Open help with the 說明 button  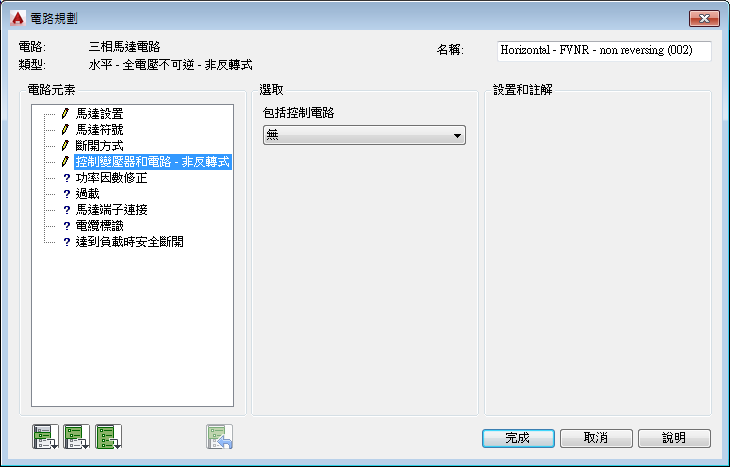pos(674,438)
